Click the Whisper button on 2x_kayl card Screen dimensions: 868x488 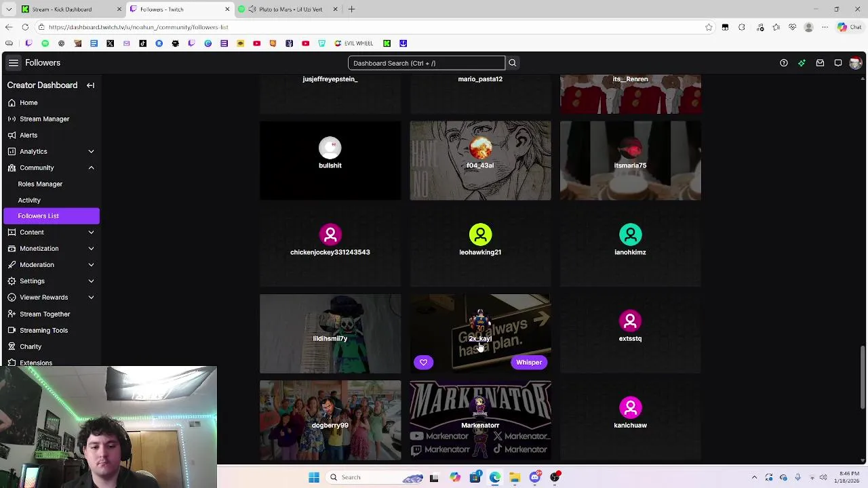(529, 363)
